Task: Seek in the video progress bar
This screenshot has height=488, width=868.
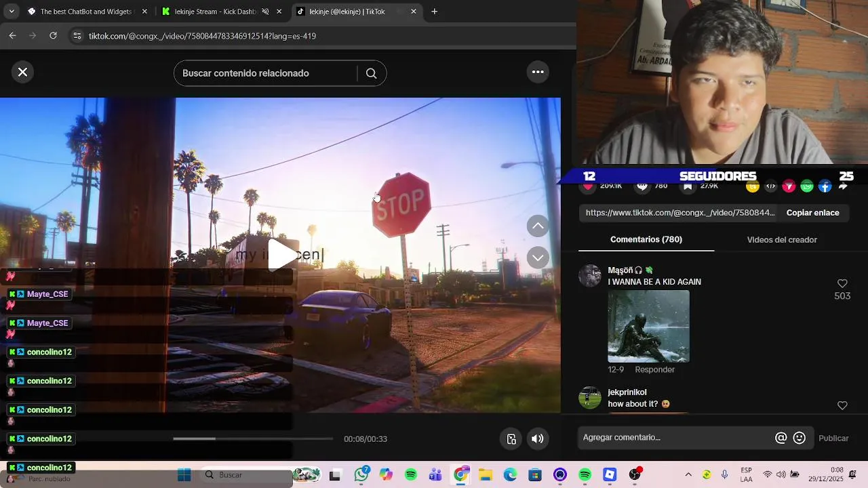Action: pyautogui.click(x=253, y=439)
